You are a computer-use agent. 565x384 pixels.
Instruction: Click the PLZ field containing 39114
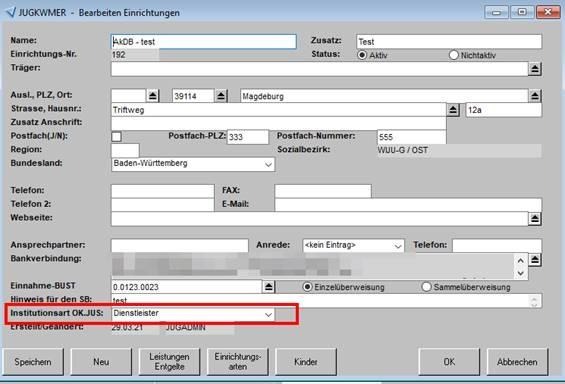(x=193, y=96)
